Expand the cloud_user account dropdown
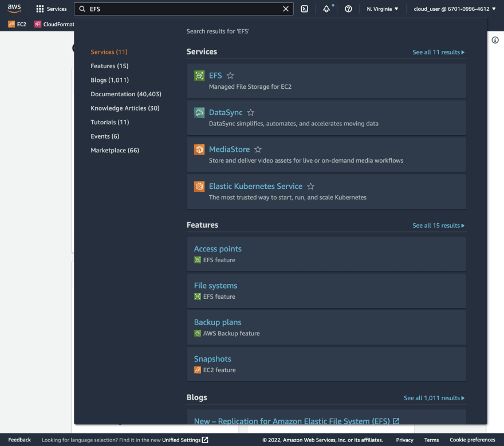This screenshot has width=504, height=446. click(x=455, y=9)
